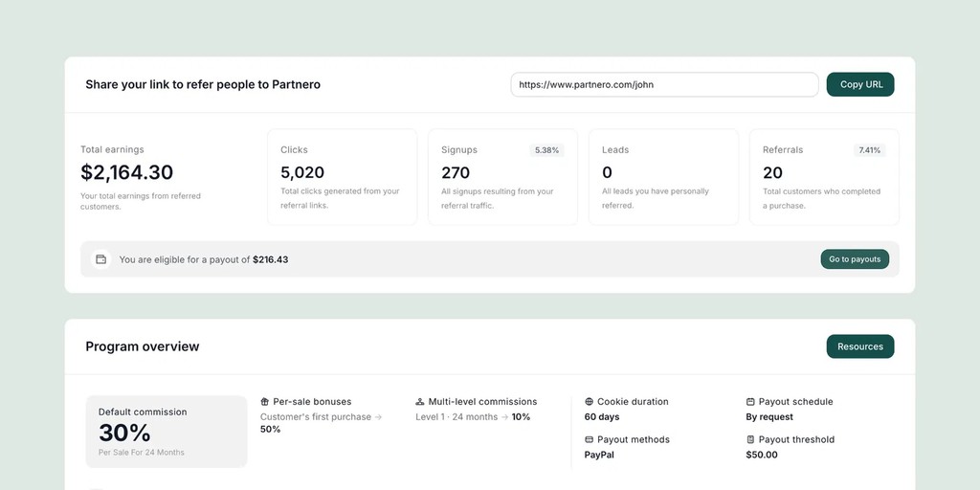Click the 7.41% badge on Referrals card
This screenshot has height=490, width=980.
click(869, 150)
